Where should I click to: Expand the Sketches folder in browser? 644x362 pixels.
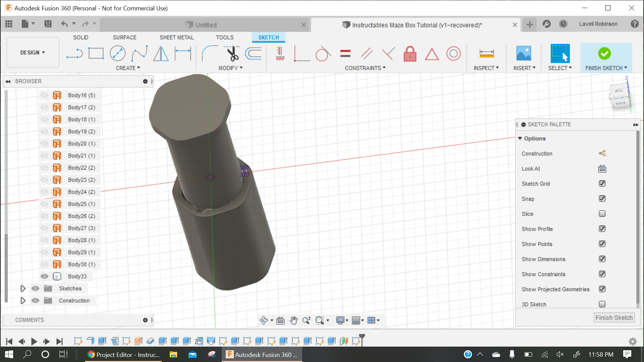pyautogui.click(x=23, y=288)
